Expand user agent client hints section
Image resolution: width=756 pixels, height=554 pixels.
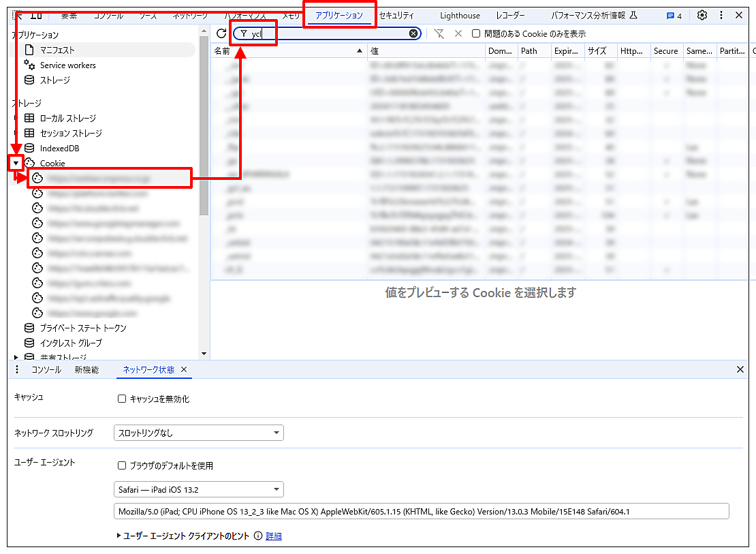pyautogui.click(x=120, y=536)
